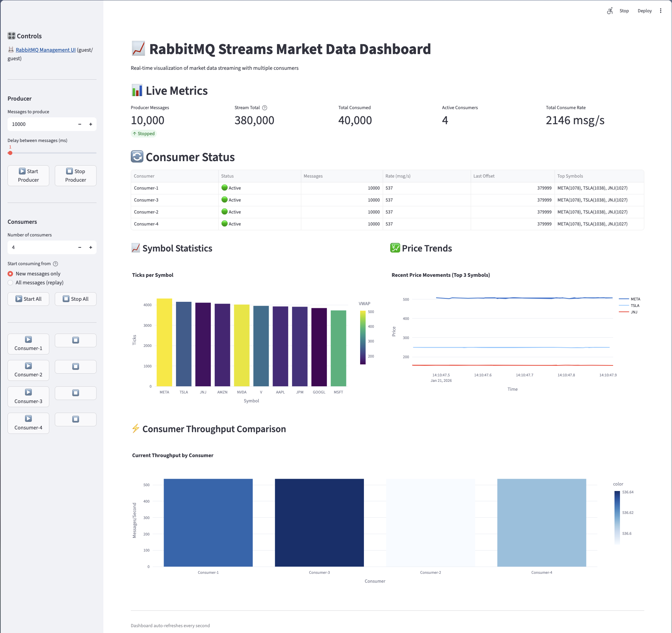The width and height of the screenshot is (672, 633).
Task: Select the play icon on Consumer-1 button
Action: click(x=28, y=340)
